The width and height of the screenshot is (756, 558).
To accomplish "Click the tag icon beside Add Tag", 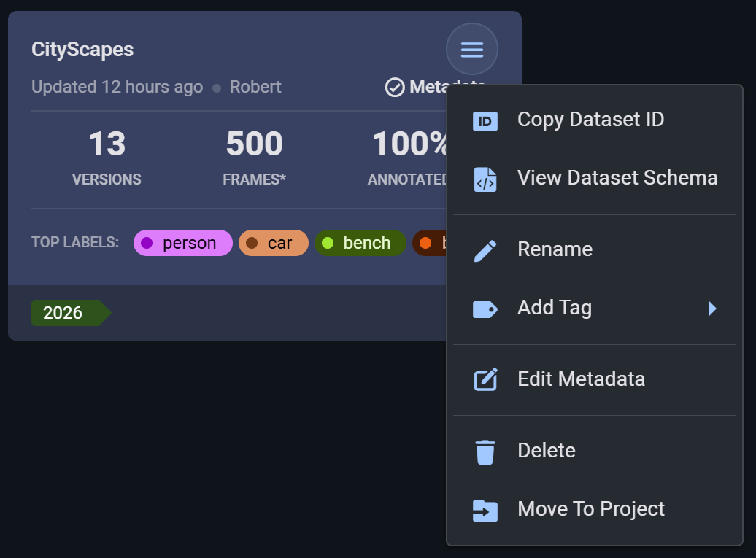I will point(485,309).
